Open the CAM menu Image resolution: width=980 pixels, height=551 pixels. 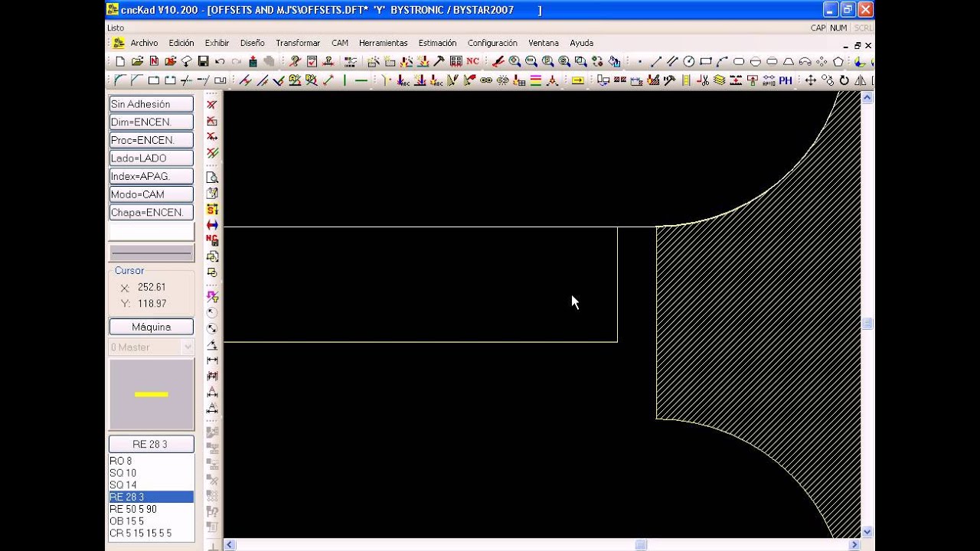point(340,43)
